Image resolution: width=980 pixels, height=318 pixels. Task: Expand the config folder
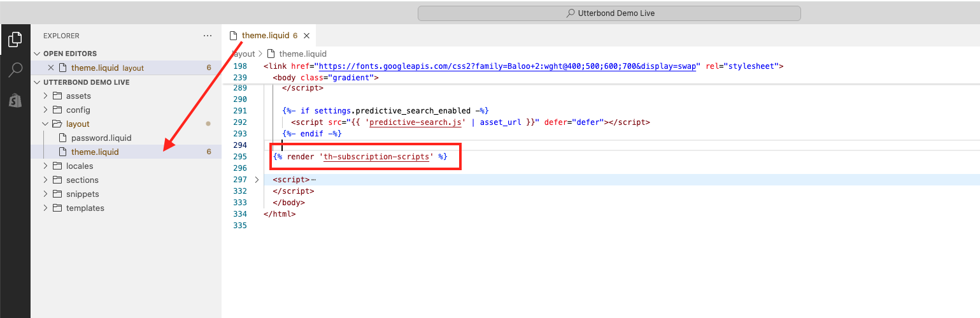pyautogui.click(x=45, y=110)
